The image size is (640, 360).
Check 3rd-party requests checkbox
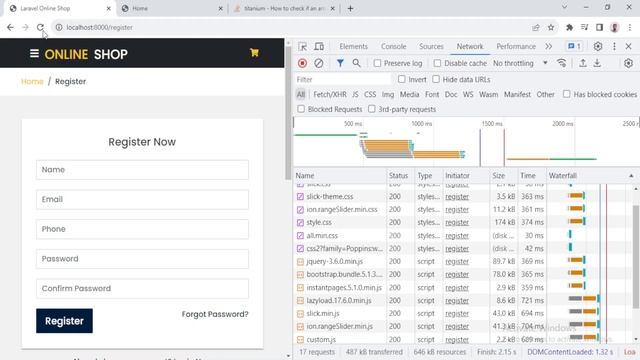pyautogui.click(x=371, y=109)
